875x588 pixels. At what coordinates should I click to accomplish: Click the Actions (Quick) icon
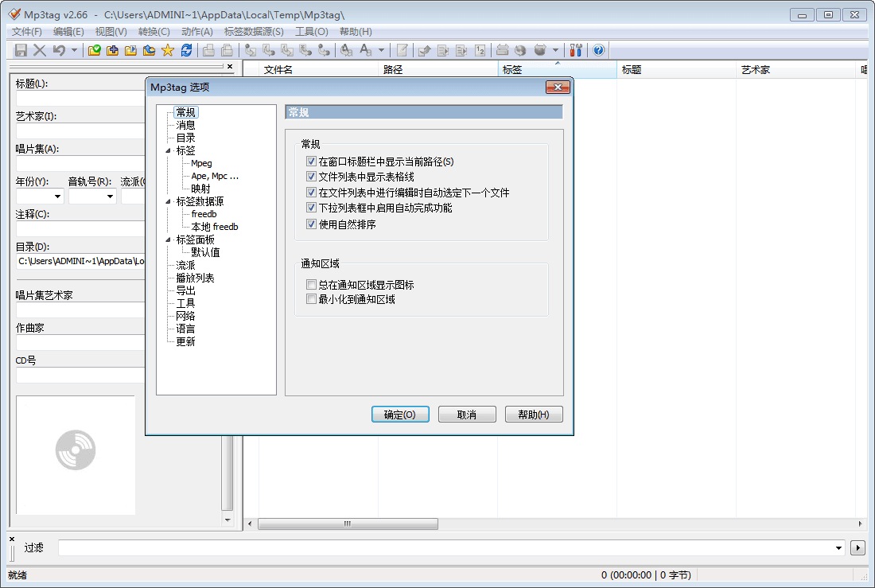[x=366, y=50]
